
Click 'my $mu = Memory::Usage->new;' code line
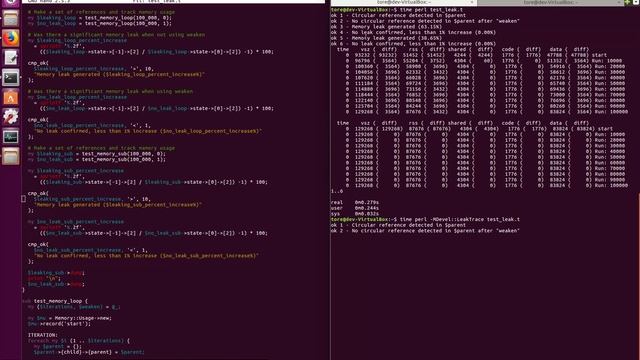coord(69,318)
